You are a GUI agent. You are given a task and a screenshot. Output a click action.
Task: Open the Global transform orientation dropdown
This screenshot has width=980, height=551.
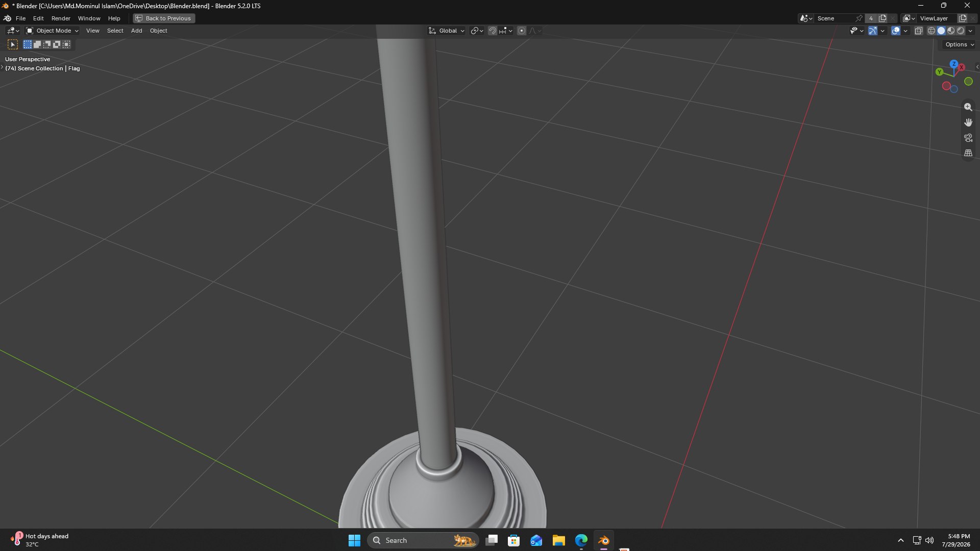click(446, 31)
